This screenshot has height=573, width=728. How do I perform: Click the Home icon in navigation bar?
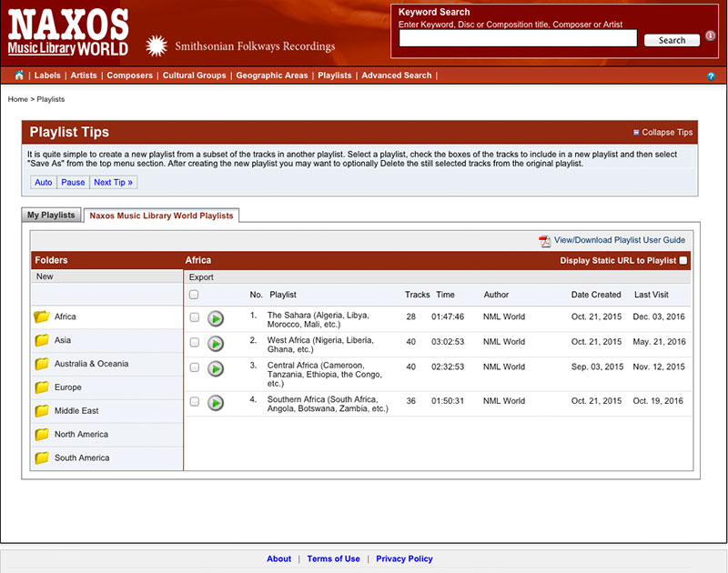(x=19, y=75)
